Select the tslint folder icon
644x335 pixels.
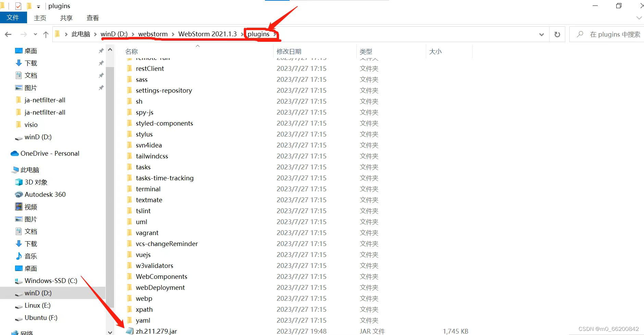pyautogui.click(x=129, y=211)
